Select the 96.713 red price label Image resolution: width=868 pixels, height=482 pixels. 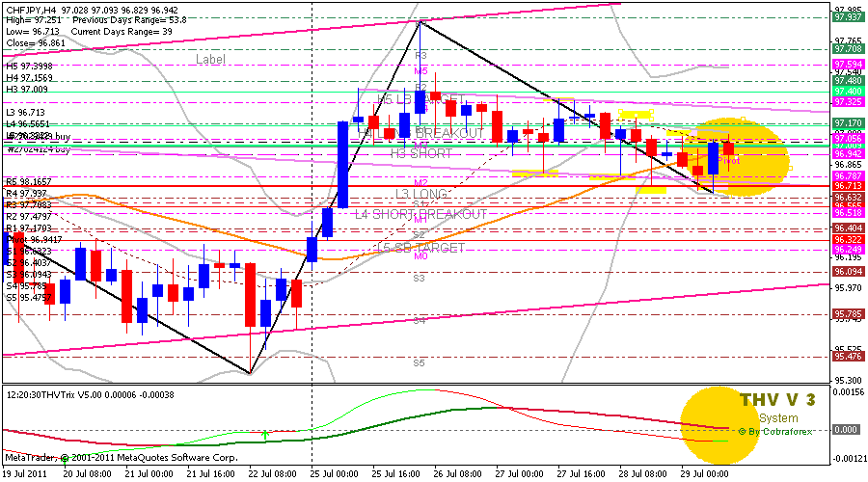coord(848,185)
